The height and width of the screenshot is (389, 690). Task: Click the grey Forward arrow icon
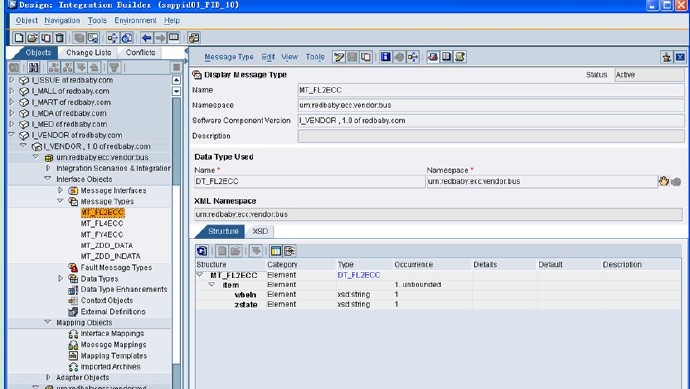click(x=160, y=38)
